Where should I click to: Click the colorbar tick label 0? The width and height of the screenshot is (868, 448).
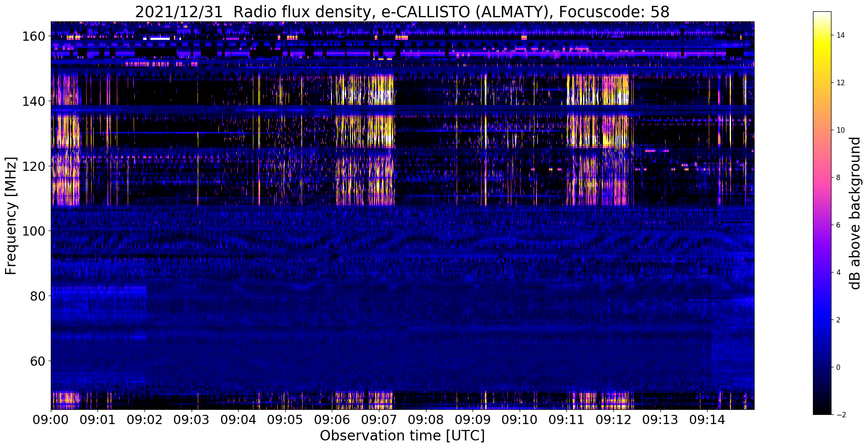(839, 367)
